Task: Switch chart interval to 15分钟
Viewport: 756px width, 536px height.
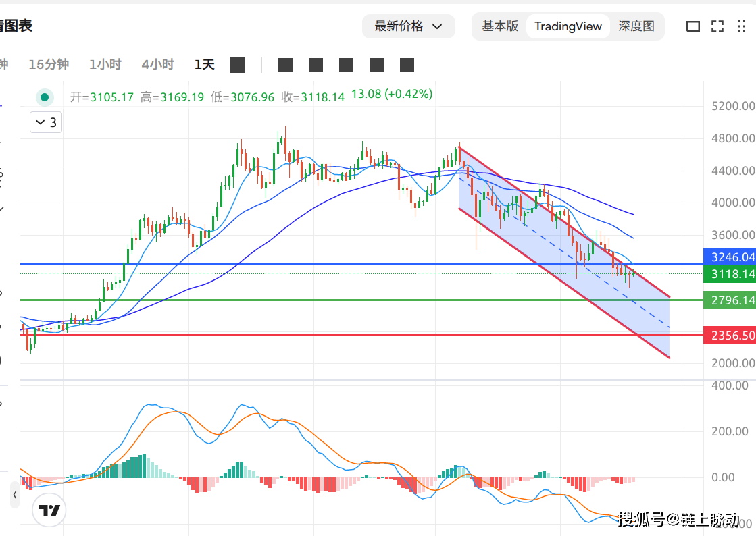Action: point(48,65)
